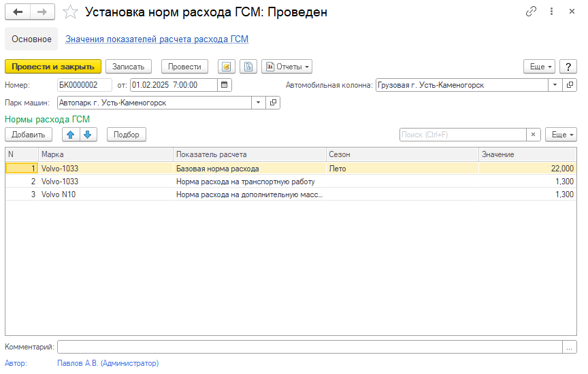Click the back navigation arrow
Screen dimensions: 588x374
[18, 12]
